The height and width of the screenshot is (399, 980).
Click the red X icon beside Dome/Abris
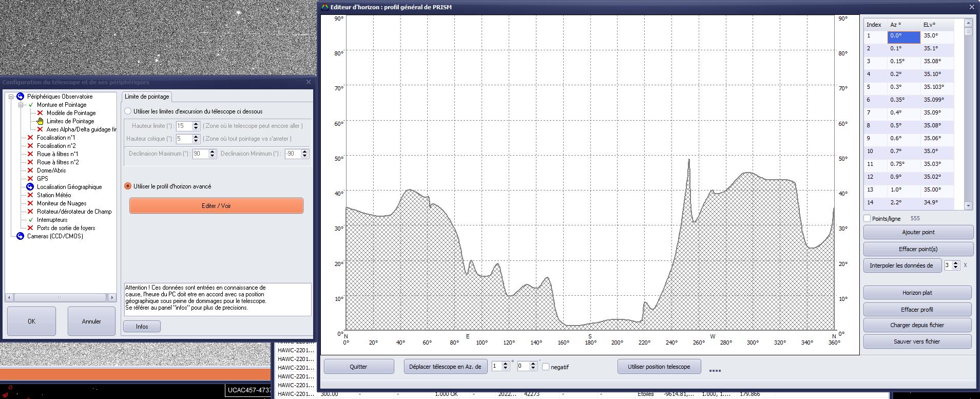(x=30, y=170)
